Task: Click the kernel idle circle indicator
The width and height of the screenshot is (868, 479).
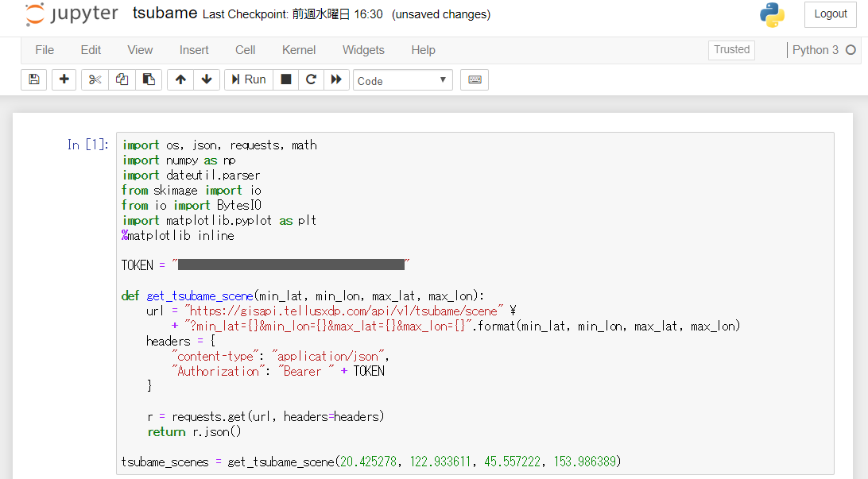Action: click(x=851, y=50)
